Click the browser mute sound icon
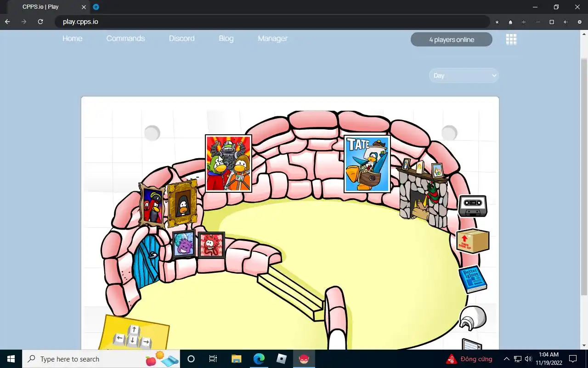Image resolution: width=588 pixels, height=368 pixels. (x=565, y=22)
